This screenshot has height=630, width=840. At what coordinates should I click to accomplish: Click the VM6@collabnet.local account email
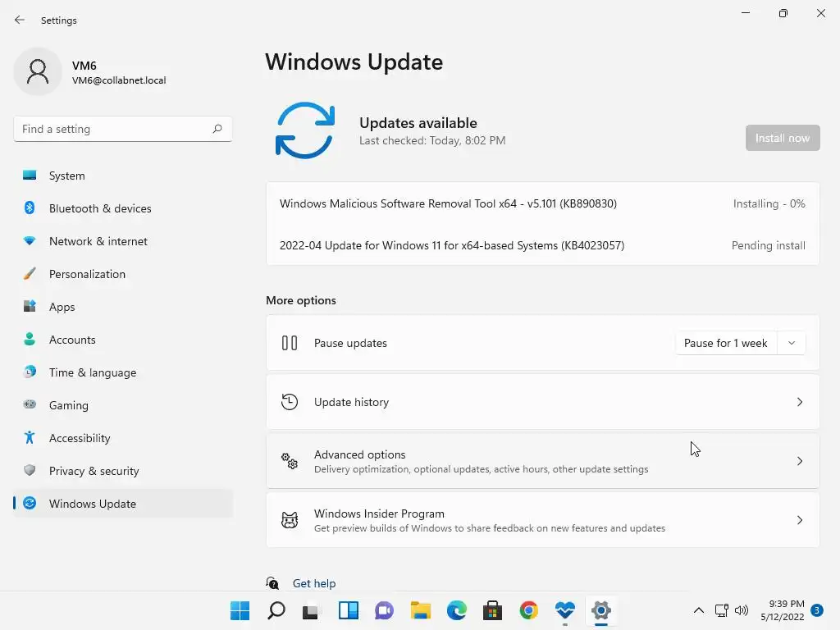(x=119, y=80)
